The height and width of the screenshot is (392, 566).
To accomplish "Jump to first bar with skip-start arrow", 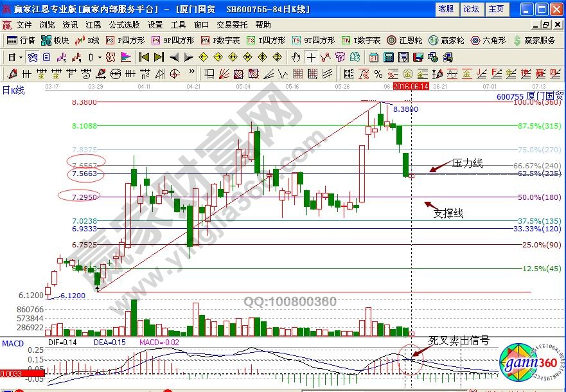I will 144,57.
